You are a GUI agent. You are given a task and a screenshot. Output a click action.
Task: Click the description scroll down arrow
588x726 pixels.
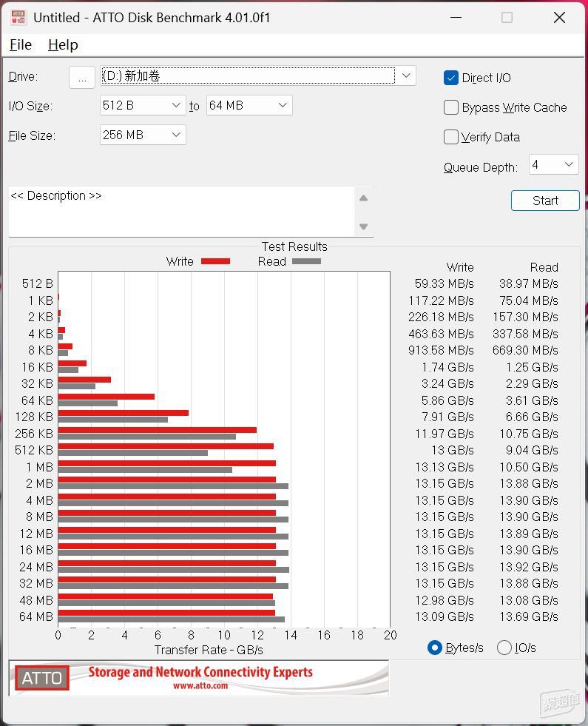364,226
